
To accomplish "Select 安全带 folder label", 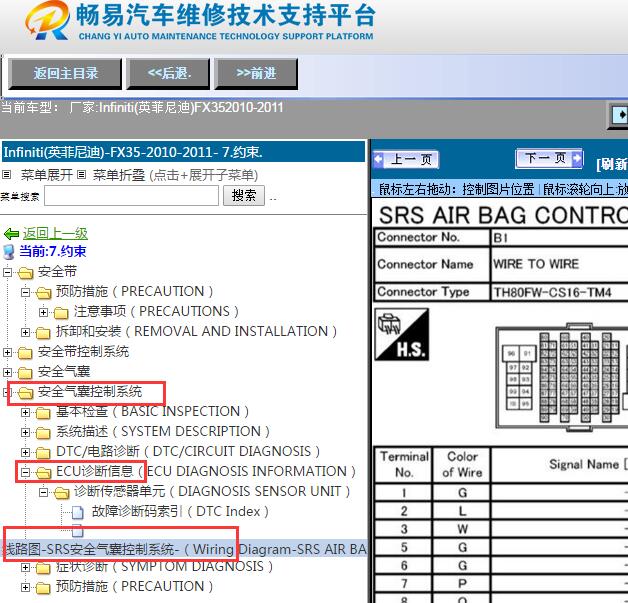I will coord(57,271).
